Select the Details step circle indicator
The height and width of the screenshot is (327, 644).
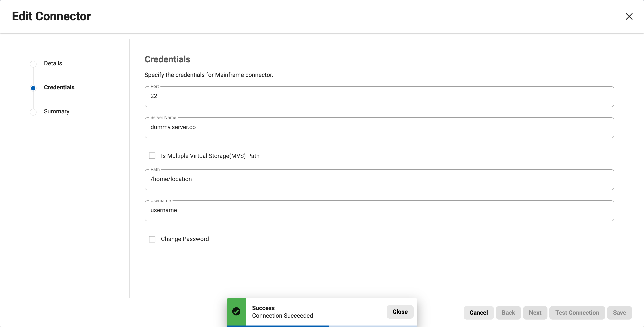pos(33,64)
